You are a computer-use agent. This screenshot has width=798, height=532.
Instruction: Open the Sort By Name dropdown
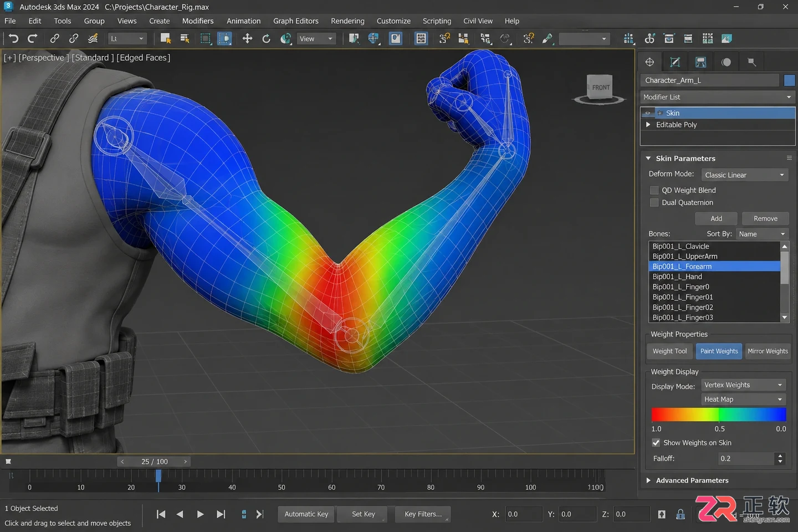click(762, 234)
